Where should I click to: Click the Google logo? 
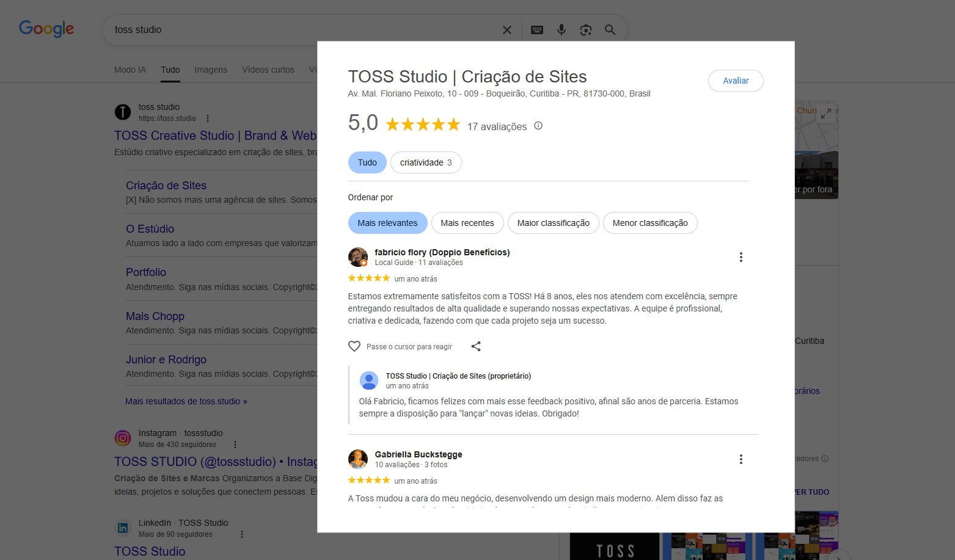tap(46, 29)
